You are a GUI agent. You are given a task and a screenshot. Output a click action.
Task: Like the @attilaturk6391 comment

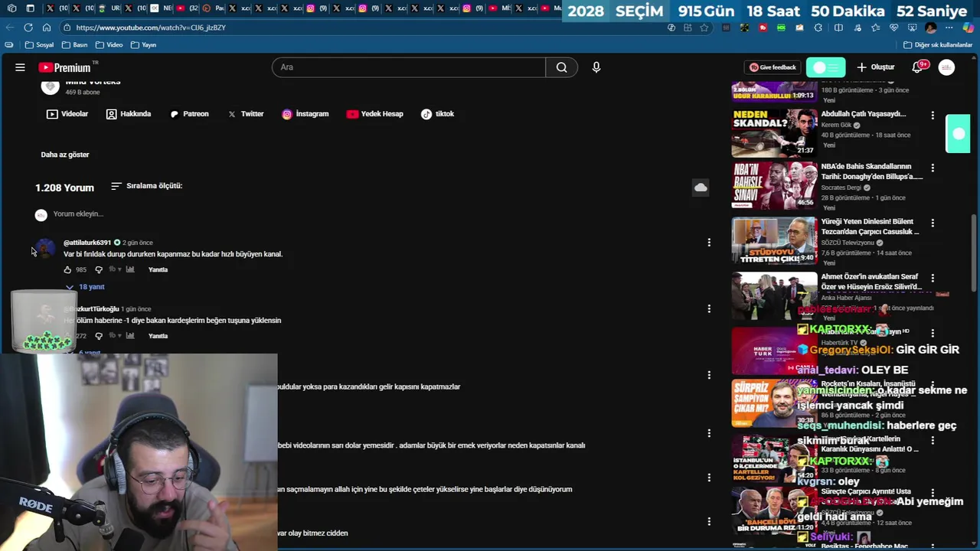coord(67,269)
